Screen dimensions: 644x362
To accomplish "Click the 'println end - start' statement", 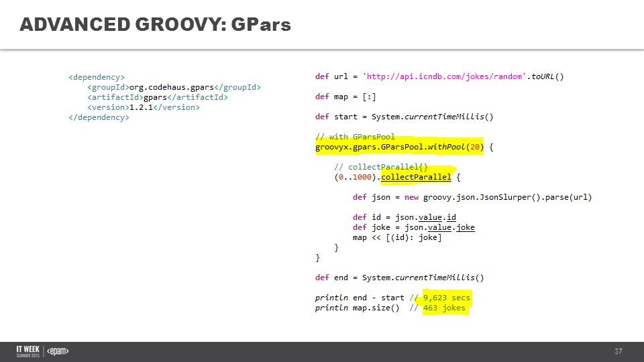I will [360, 298].
